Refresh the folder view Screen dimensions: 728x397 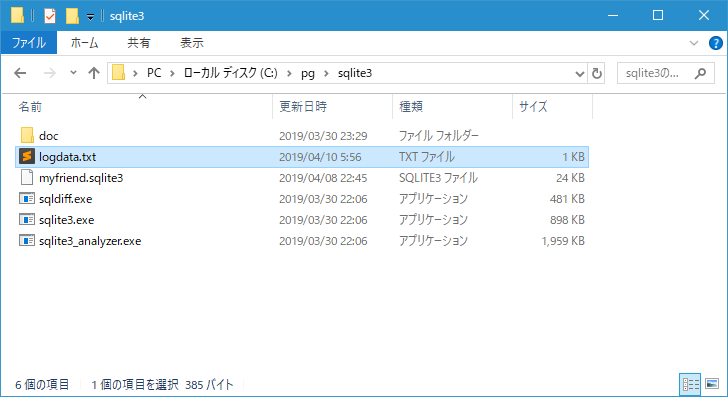[597, 73]
